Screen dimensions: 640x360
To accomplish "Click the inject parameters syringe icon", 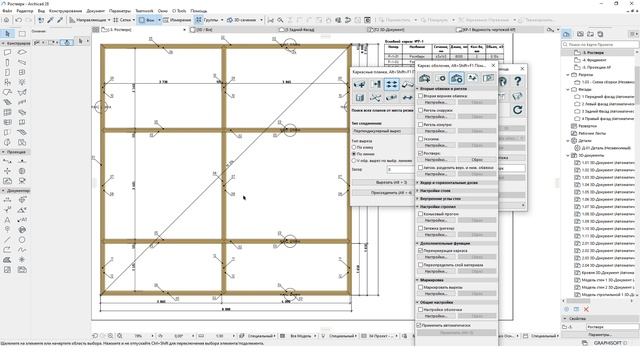I will pyautogui.click(x=60, y=20).
